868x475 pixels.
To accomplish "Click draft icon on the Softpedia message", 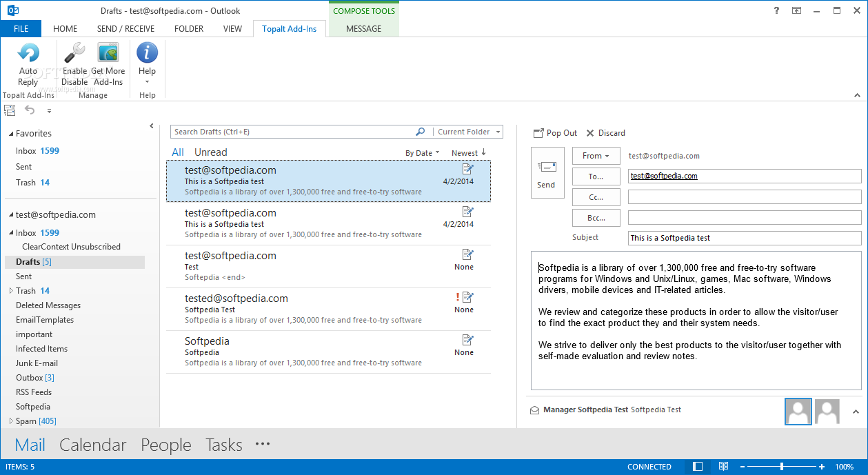I will click(468, 340).
